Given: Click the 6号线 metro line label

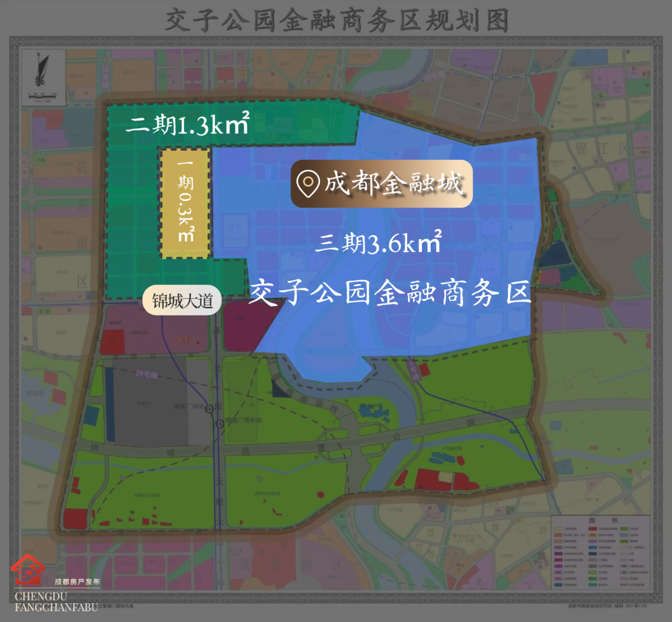Looking at the screenshot, I should coord(414,371).
